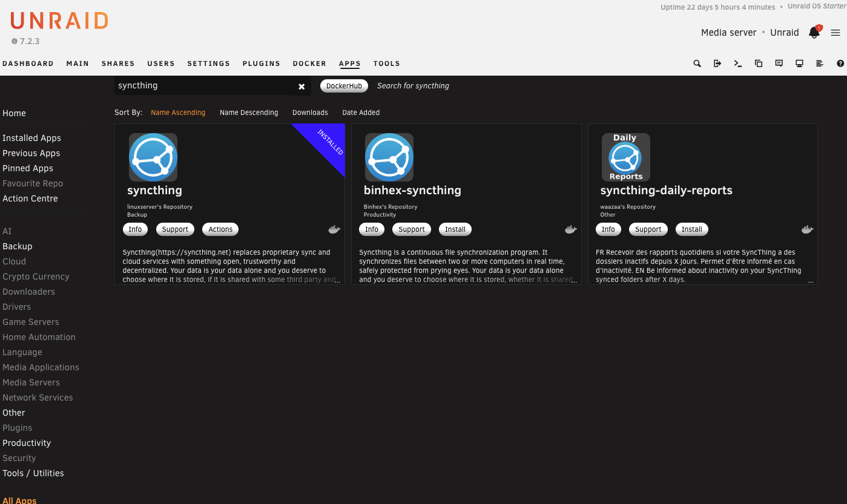The image size is (847, 504).
Task: Click the search magnifier icon in toolbar
Action: click(x=697, y=64)
